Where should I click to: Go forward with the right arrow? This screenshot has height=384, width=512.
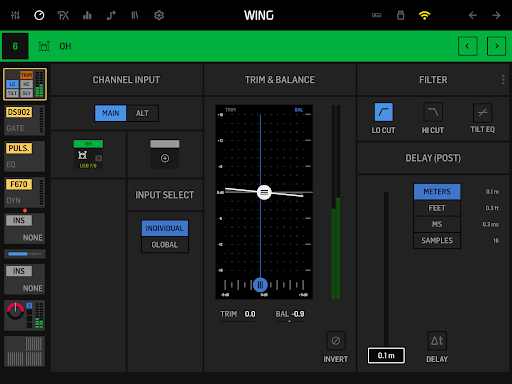click(496, 15)
